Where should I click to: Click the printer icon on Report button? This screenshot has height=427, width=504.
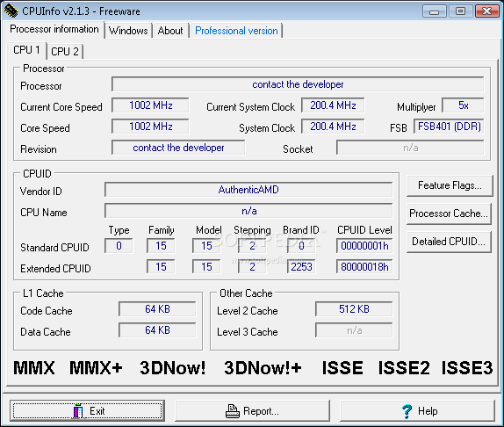click(233, 411)
